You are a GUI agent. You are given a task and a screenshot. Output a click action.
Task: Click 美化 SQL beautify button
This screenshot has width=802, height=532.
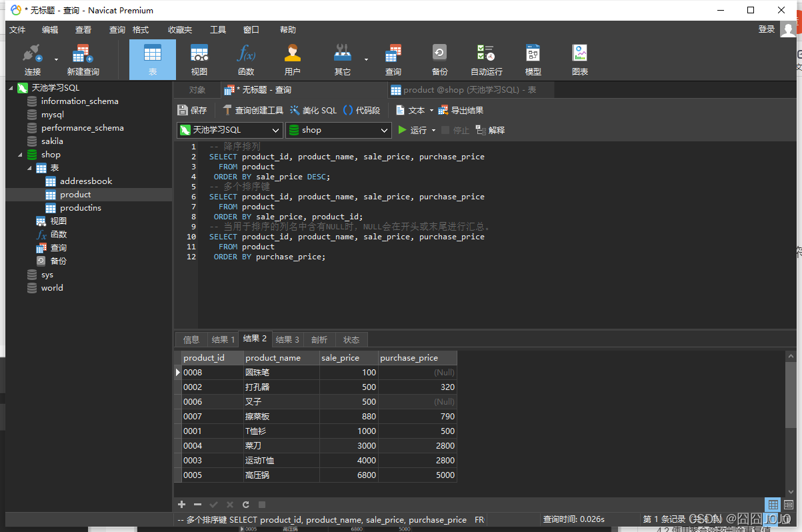(313, 110)
